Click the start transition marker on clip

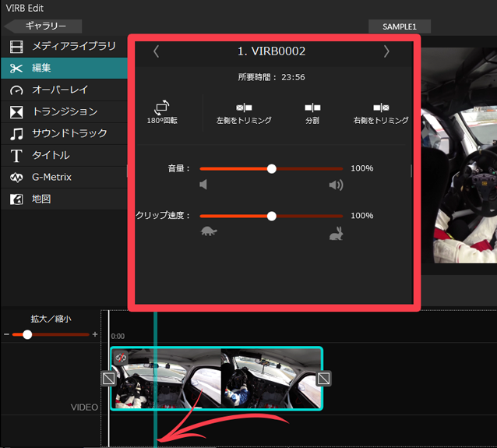click(109, 379)
